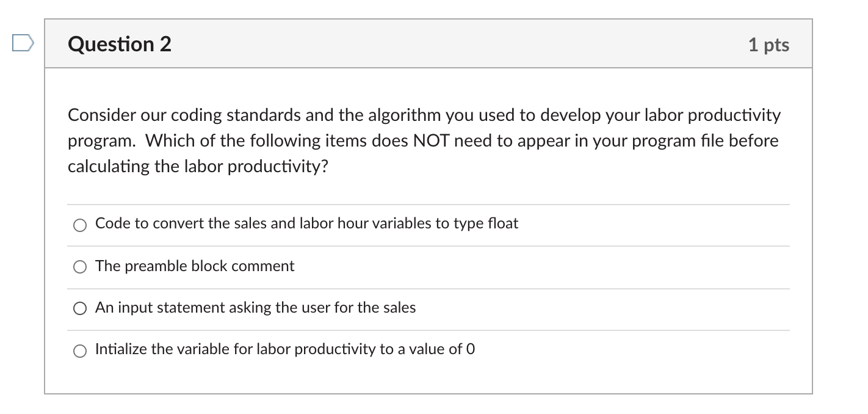Select the radio button for the float conversion answer
Viewport: 868px width, 414px height.
(79, 225)
